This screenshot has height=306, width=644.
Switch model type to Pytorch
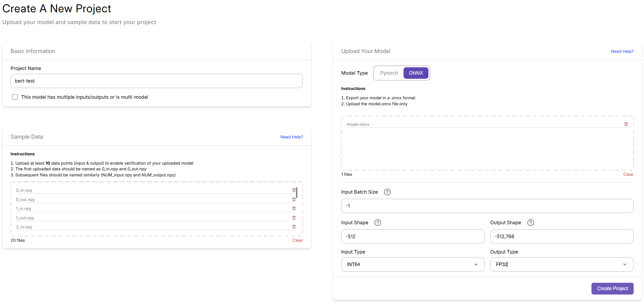pyautogui.click(x=389, y=73)
